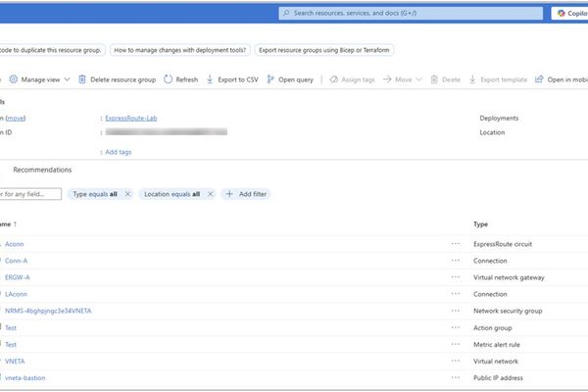Click the duplicate this resource group suggestion
This screenshot has height=392, width=588.
coord(52,50)
